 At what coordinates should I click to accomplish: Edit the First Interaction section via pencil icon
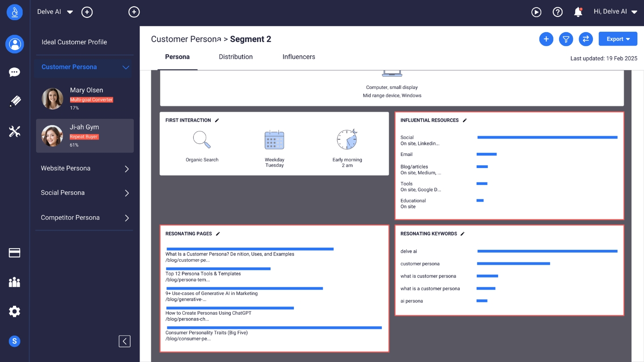pyautogui.click(x=217, y=120)
